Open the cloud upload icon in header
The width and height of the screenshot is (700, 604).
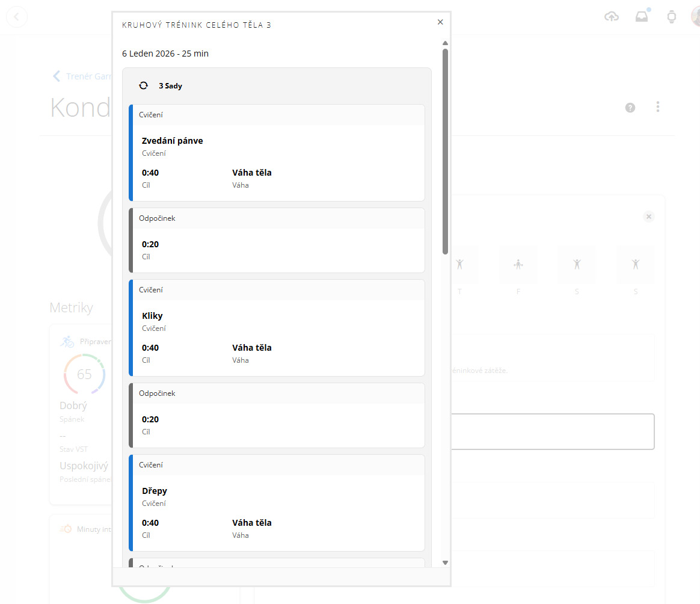tap(612, 17)
